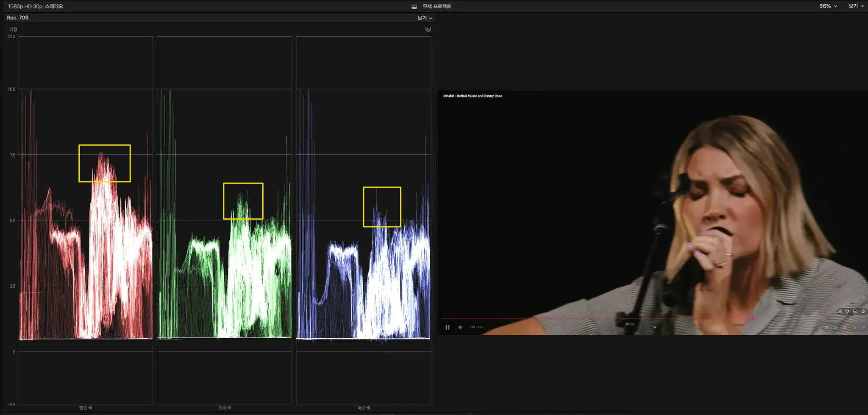Click the share arrow icon
Screen dimensions: 868x415
863,312
